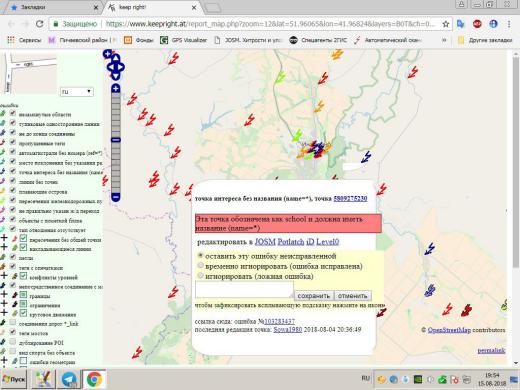520x390 pixels.
Task: Select the "игнорировать (ложная ошибка)" radio option
Action: tap(200, 276)
